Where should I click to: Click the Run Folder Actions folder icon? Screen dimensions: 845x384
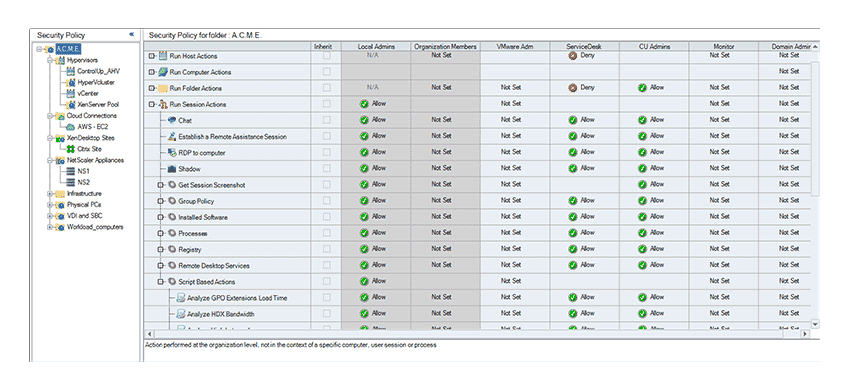tap(163, 88)
